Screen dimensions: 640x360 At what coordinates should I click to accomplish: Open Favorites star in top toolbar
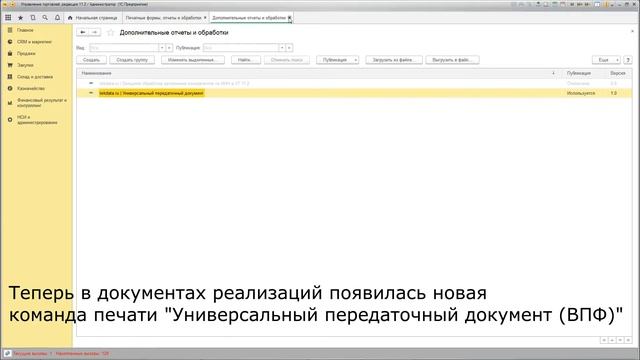[x=20, y=18]
